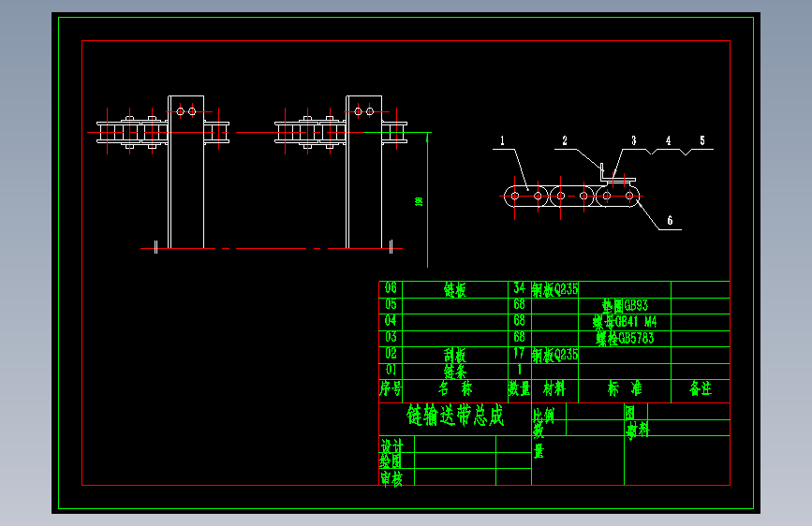
Task: Click the 审核 label in title block
Action: point(391,478)
